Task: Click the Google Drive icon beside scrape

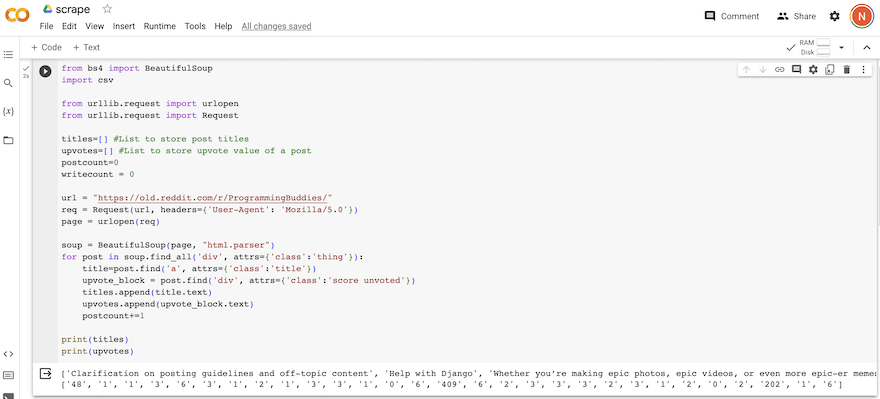Action: coord(48,9)
